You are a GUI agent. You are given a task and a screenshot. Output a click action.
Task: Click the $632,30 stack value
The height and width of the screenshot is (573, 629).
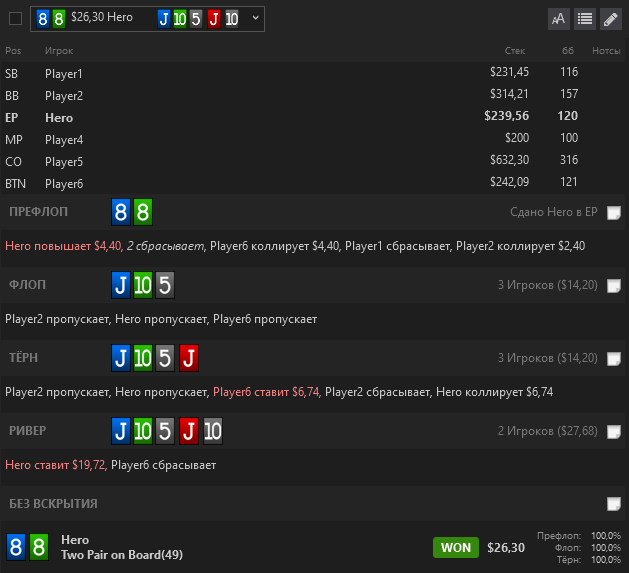click(x=509, y=160)
